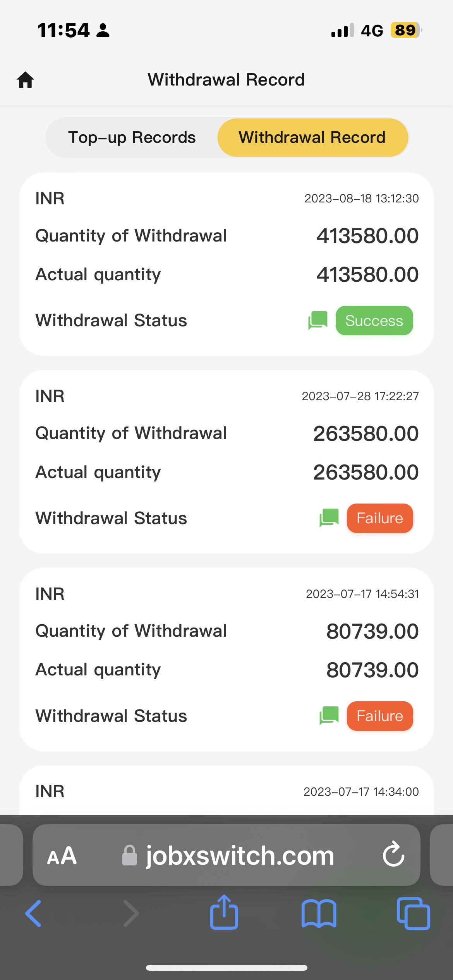Go back with Safari back arrow
This screenshot has width=453, height=980.
click(x=34, y=913)
